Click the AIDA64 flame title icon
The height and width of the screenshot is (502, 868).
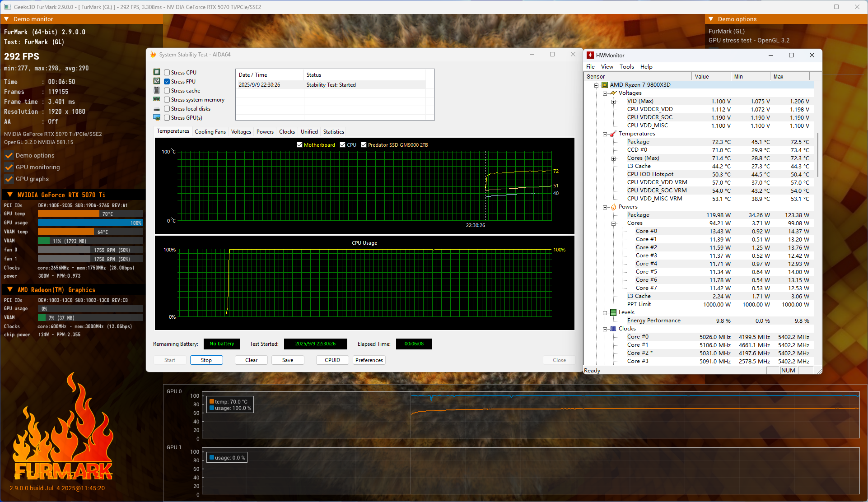coord(153,55)
